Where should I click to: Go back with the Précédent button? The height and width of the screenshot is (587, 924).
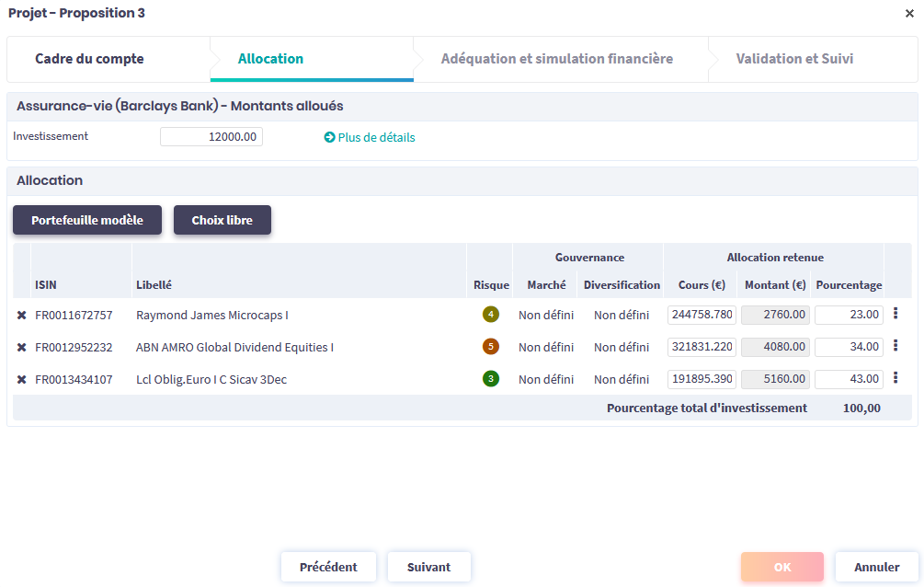[328, 567]
